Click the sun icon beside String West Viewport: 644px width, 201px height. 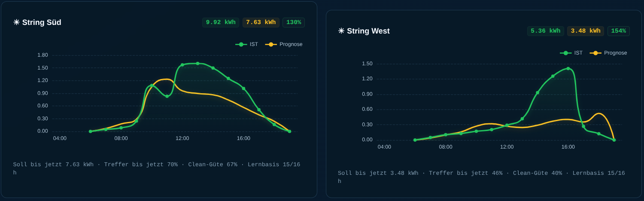(x=341, y=31)
